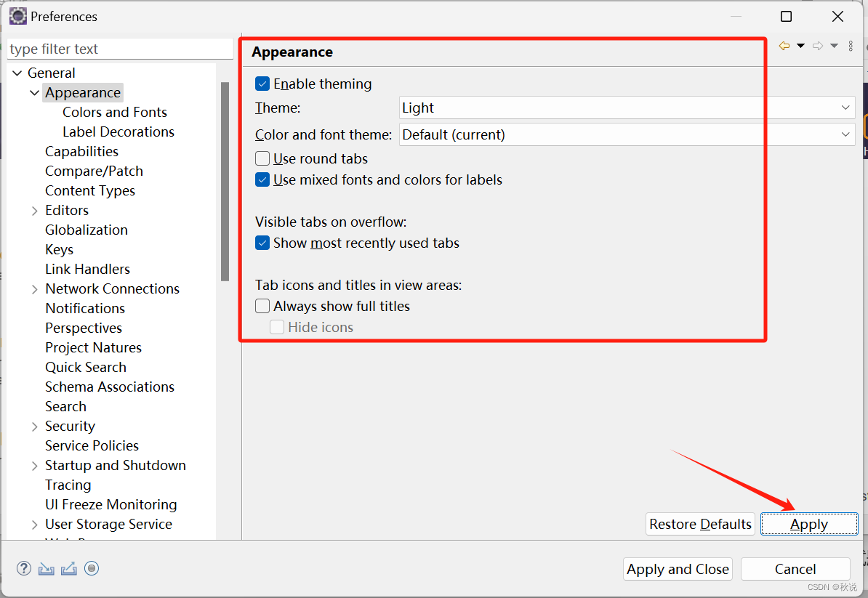Click the Forward navigation arrow

[x=818, y=46]
